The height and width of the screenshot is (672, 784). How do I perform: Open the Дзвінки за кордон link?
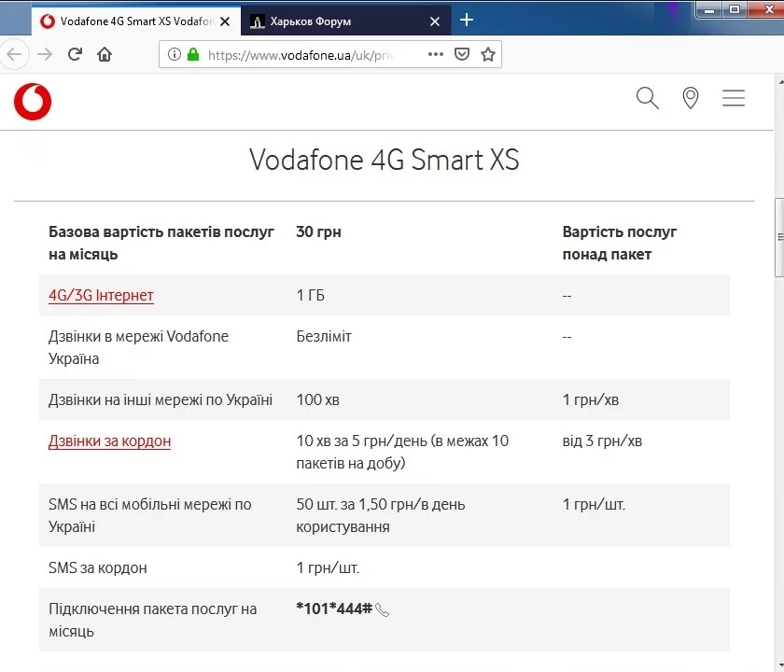109,441
